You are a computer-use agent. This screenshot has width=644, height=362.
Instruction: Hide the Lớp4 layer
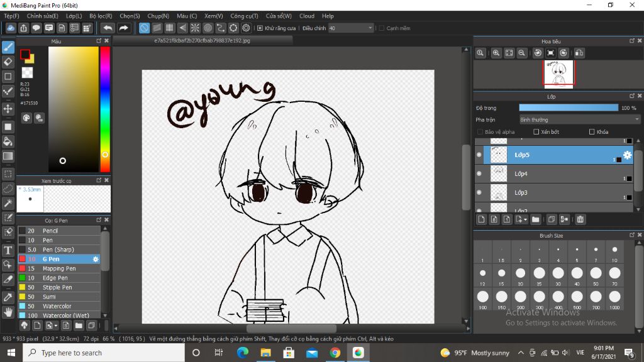[x=479, y=173]
